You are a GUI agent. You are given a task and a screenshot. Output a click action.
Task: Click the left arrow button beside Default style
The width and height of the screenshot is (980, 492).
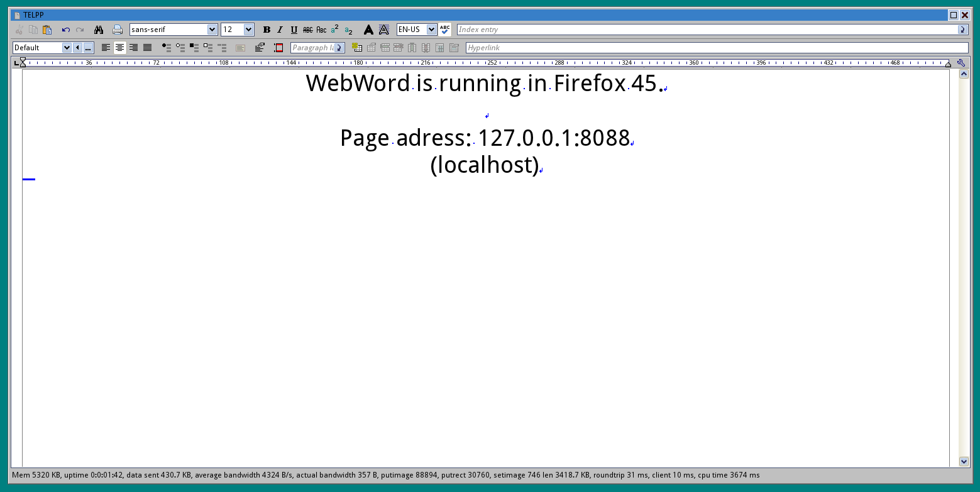pos(77,48)
